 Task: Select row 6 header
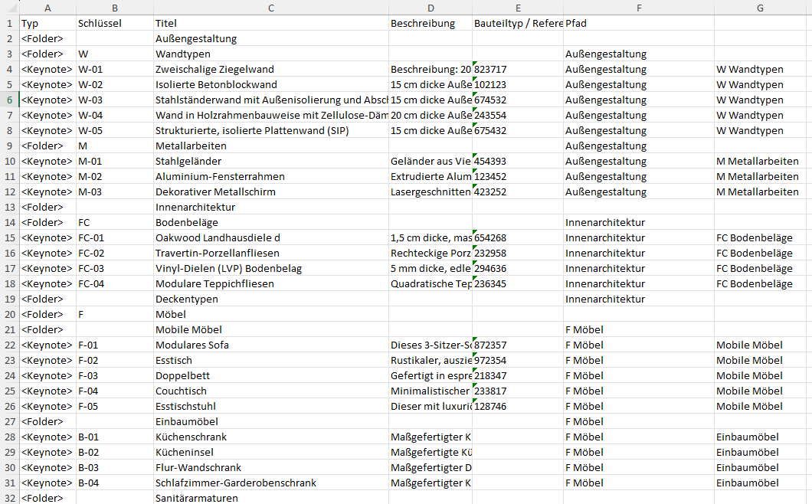pos(9,100)
